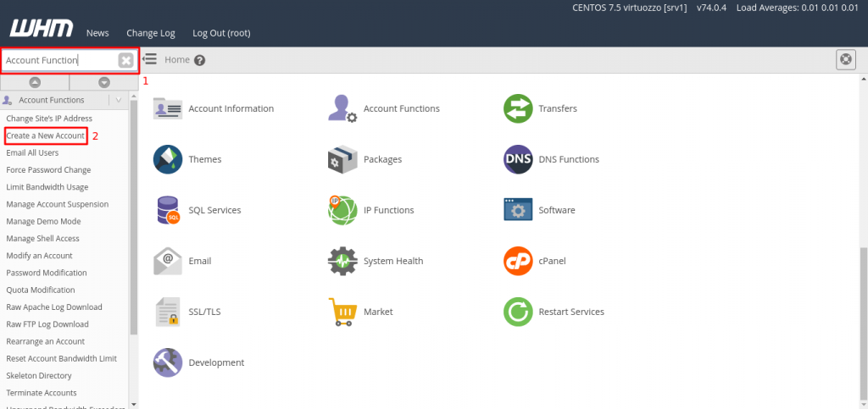Open the Email envelope icon
This screenshot has width=868, height=409.
(x=168, y=262)
